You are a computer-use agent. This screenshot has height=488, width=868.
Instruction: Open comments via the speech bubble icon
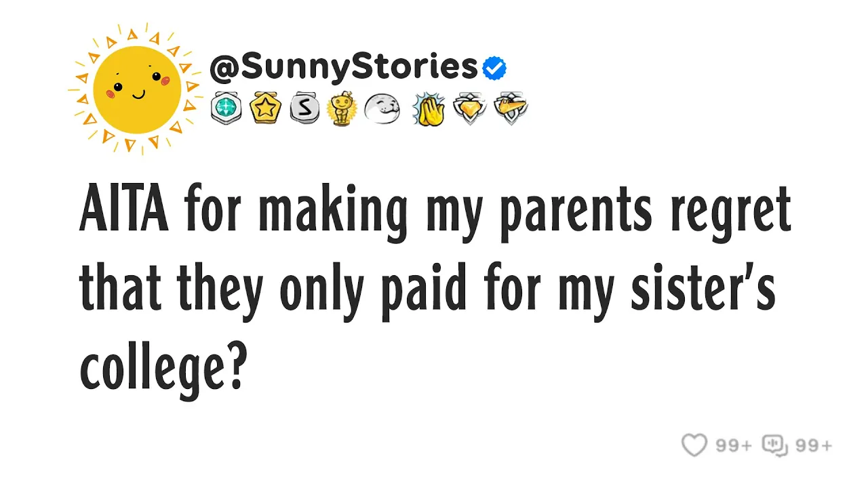(x=774, y=445)
